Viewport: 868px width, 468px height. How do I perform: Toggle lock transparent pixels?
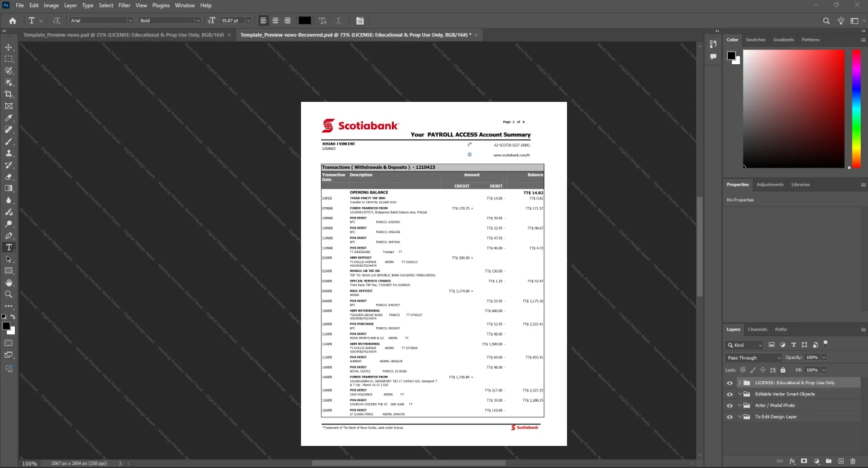tap(743, 369)
